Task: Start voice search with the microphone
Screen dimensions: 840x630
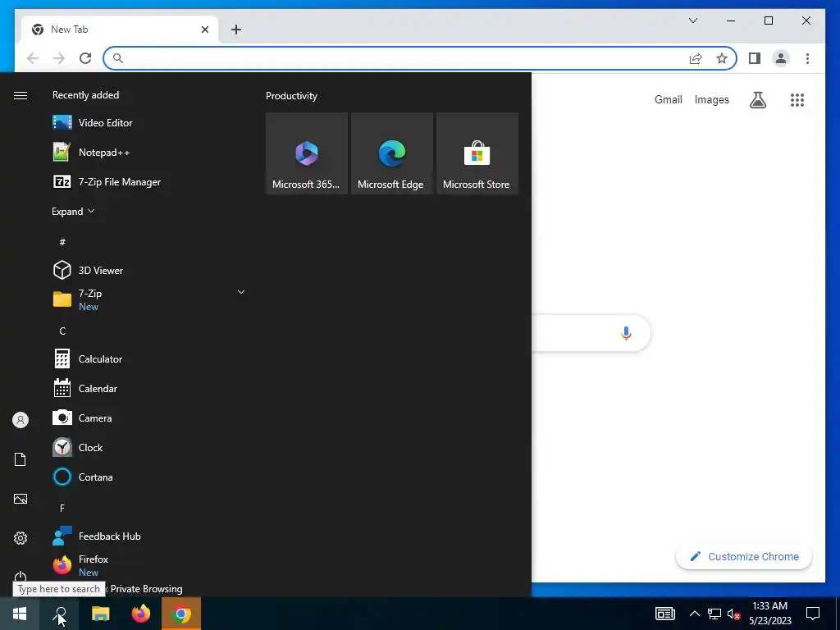Action: (626, 333)
